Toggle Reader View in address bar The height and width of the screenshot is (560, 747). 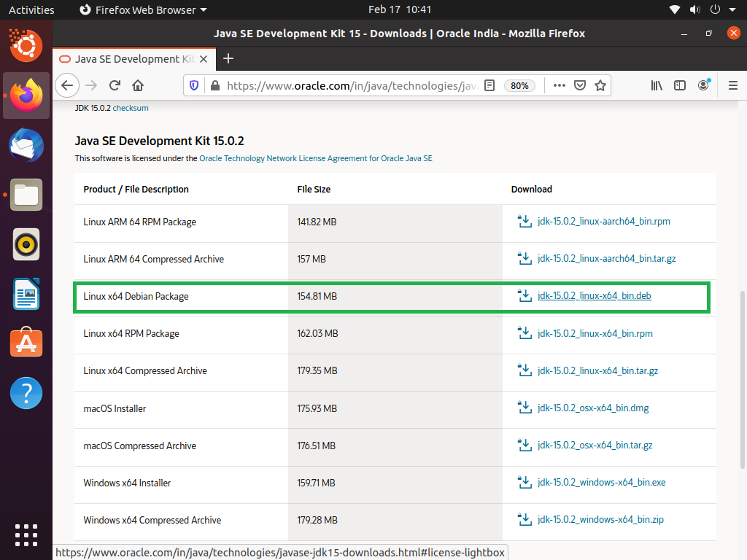(489, 86)
